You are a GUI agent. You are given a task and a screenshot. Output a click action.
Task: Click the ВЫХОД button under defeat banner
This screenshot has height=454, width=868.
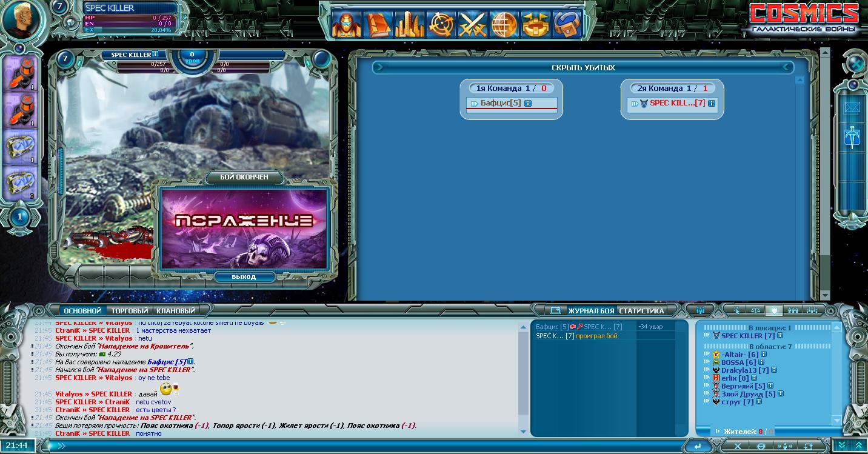coord(244,277)
